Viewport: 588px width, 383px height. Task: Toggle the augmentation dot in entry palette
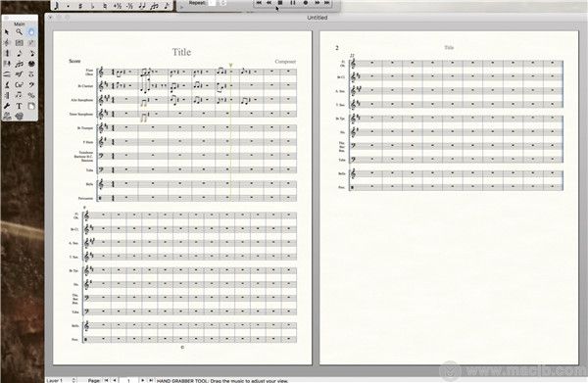click(69, 5)
